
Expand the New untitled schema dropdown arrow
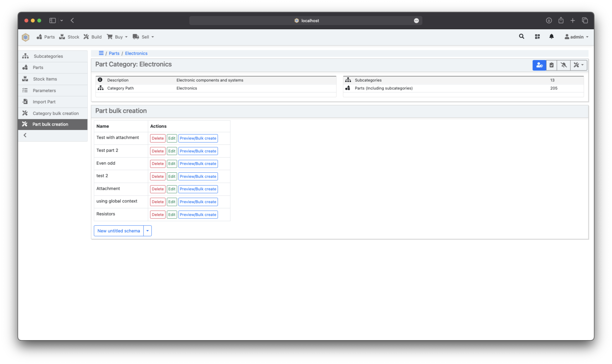pyautogui.click(x=147, y=231)
